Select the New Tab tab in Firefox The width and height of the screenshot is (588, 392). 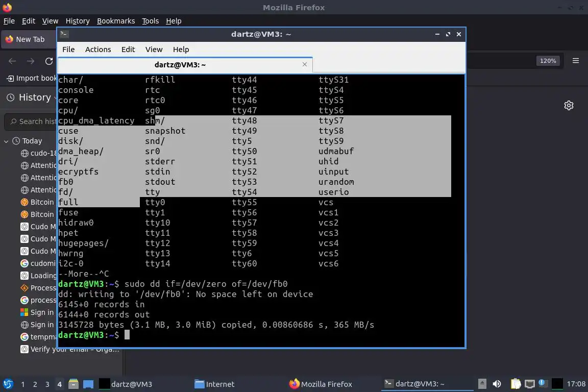pos(29,39)
